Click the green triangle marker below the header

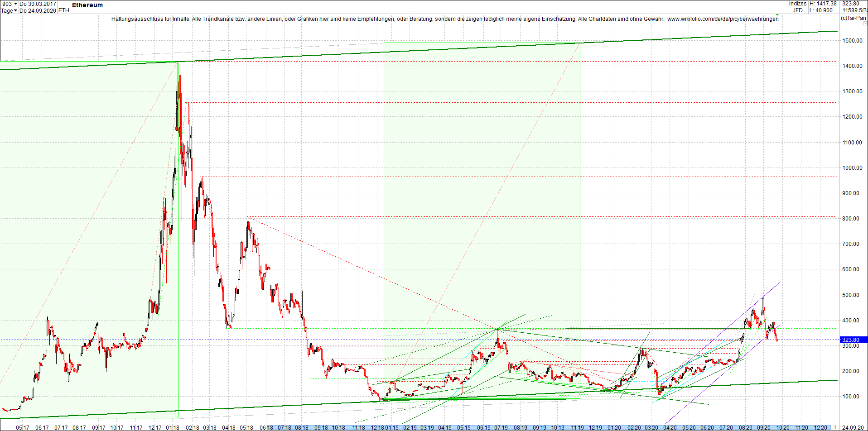[778, 14]
